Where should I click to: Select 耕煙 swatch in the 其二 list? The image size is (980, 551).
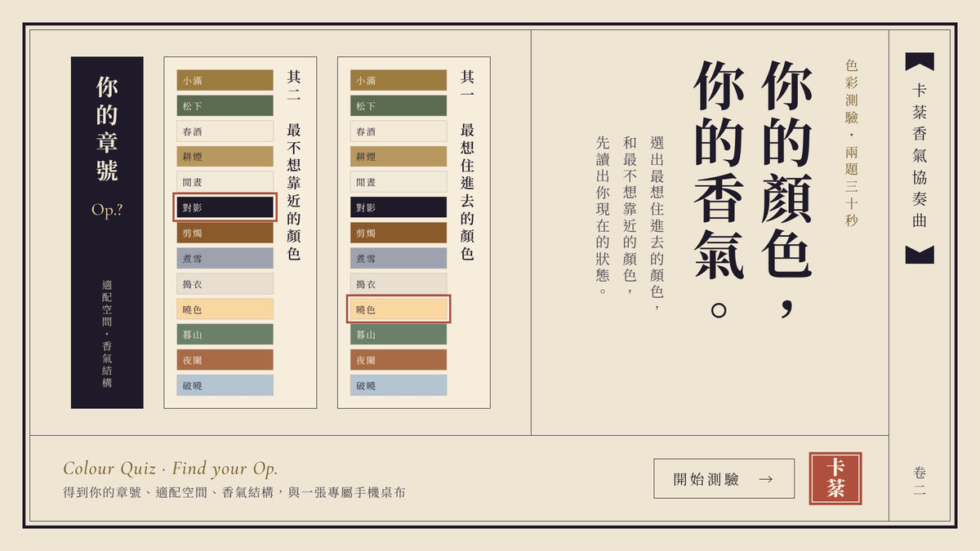click(225, 156)
